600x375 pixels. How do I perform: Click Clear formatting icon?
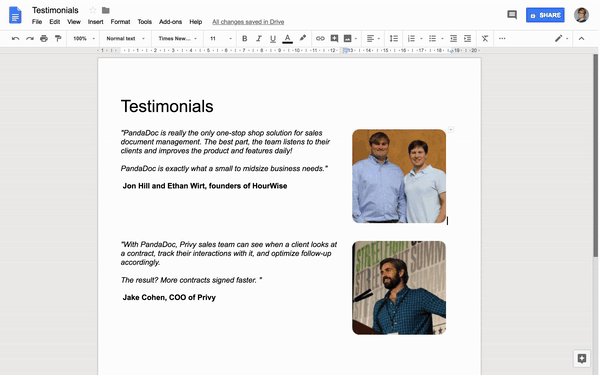tap(485, 39)
